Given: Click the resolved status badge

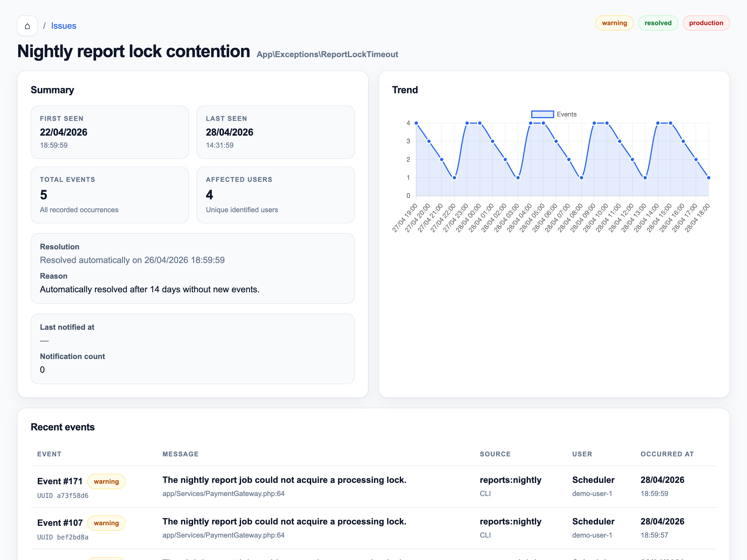Looking at the screenshot, I should coord(658,23).
